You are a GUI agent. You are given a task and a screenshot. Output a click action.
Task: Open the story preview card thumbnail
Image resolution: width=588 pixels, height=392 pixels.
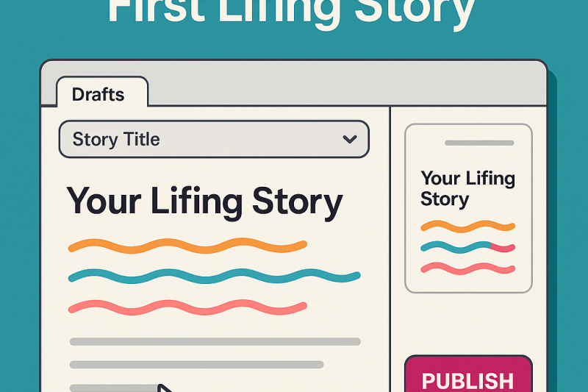pyautogui.click(x=468, y=208)
